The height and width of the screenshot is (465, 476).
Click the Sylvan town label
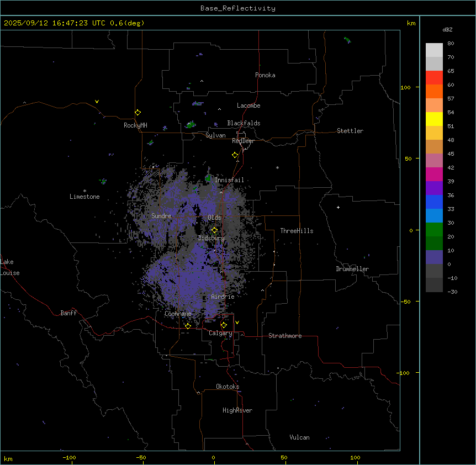pos(215,135)
